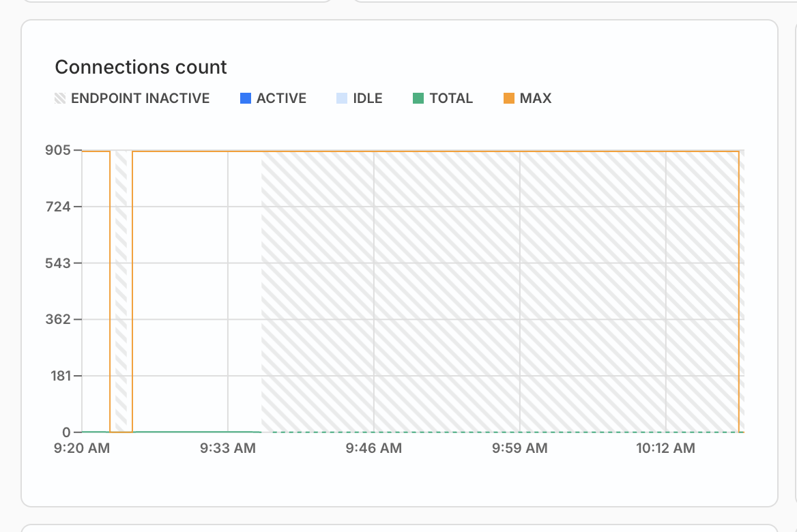Click the 9:59 AM time label
Viewport: 797px width, 532px height.
tap(519, 448)
